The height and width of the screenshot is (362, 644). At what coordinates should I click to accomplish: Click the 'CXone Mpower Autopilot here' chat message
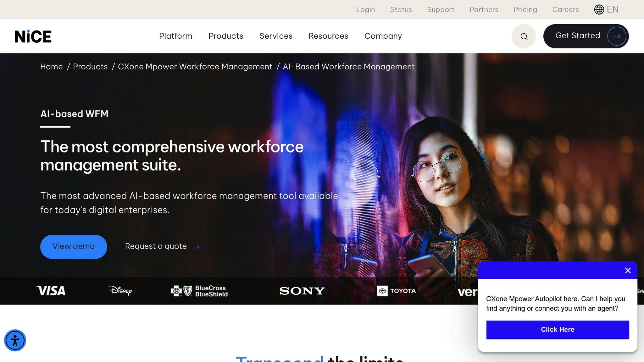click(556, 304)
